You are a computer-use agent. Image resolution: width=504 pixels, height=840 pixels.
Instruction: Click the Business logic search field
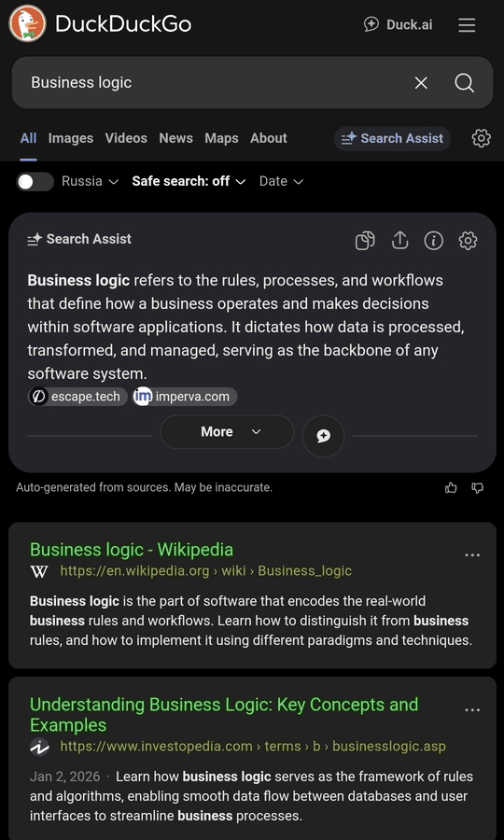click(215, 83)
